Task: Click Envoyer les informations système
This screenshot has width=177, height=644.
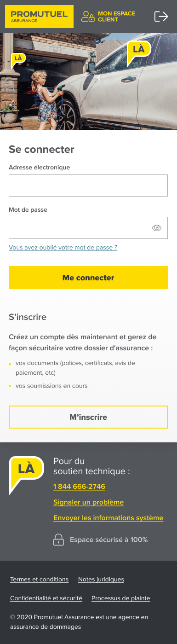Action: tap(108, 518)
